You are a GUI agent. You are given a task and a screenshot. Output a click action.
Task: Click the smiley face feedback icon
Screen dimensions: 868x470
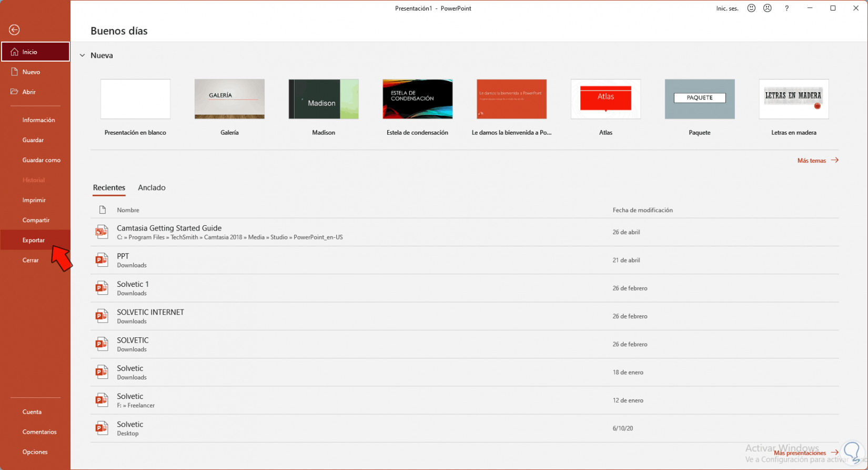[751, 8]
